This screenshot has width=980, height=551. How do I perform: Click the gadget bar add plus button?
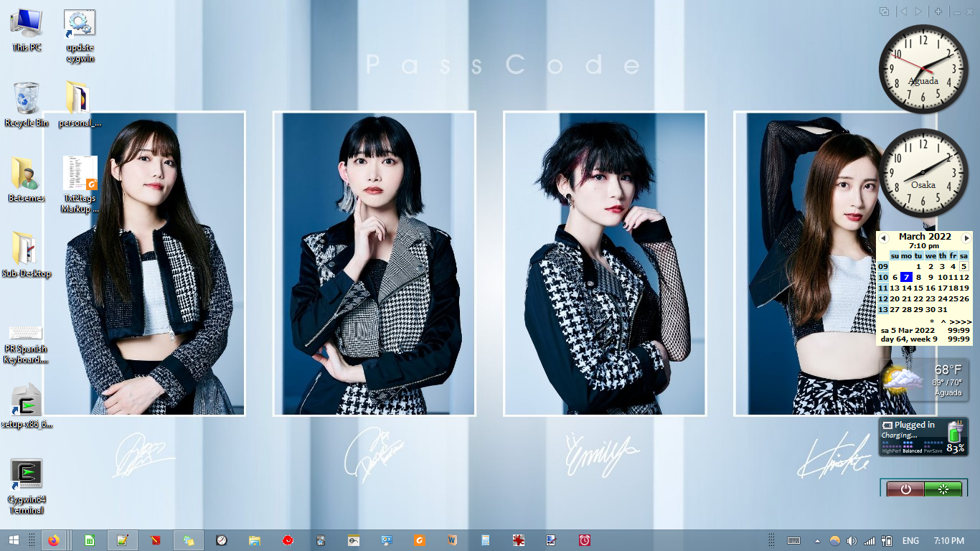click(x=938, y=11)
